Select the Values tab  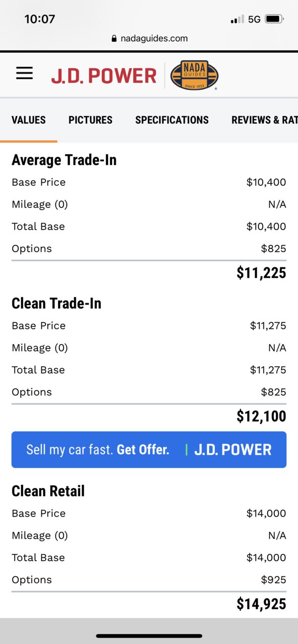(x=29, y=120)
